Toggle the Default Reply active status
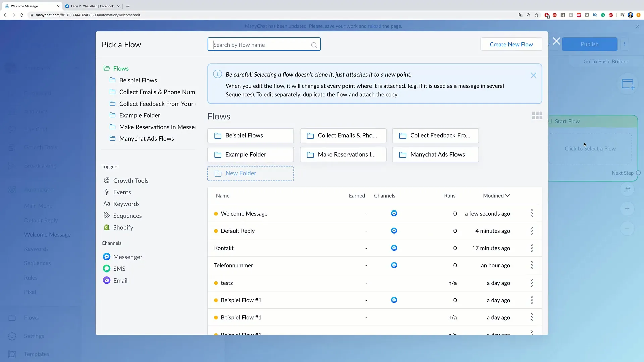644x362 pixels. [x=216, y=231]
